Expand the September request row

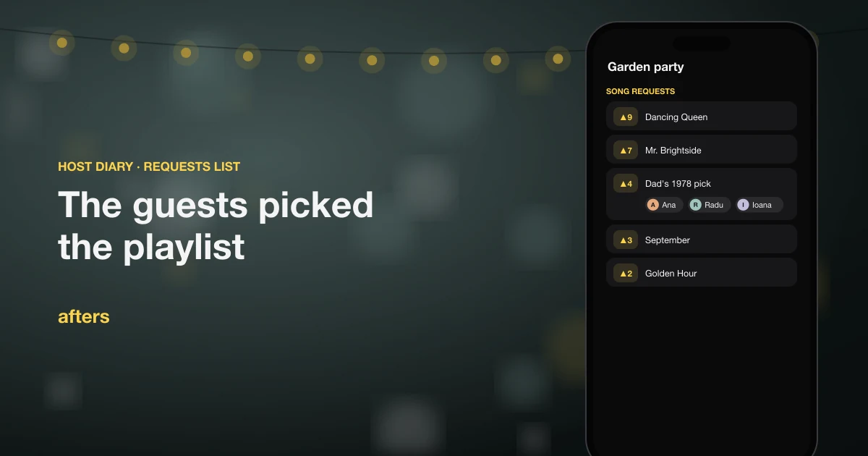click(x=702, y=239)
